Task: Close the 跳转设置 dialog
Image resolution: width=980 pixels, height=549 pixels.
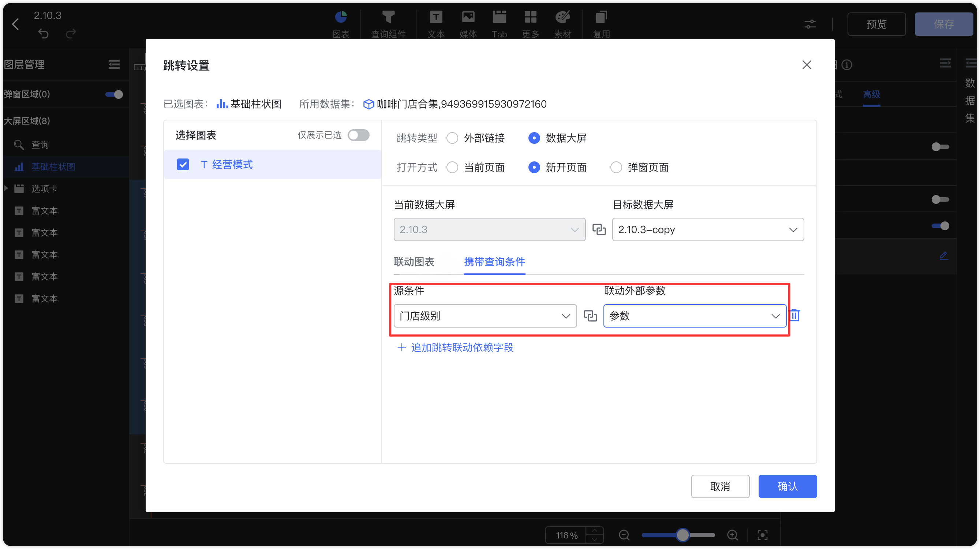Action: pos(807,65)
